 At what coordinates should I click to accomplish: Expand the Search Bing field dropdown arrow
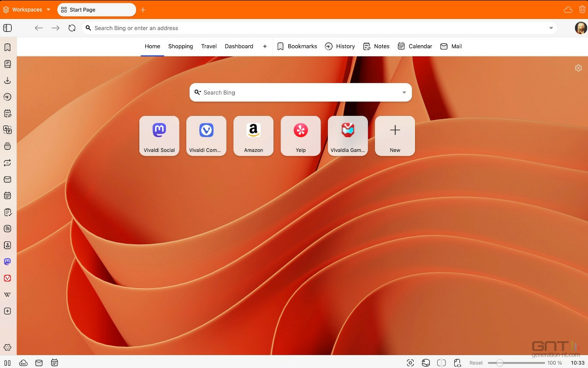coord(404,92)
